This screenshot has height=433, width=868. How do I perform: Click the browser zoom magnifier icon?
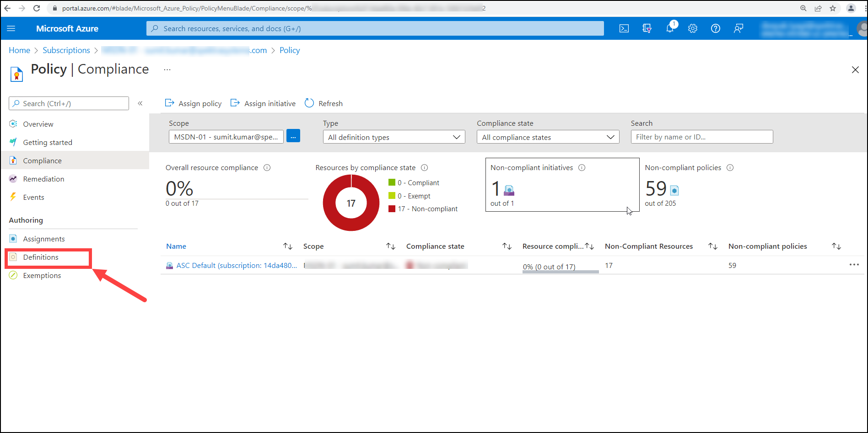(x=803, y=8)
